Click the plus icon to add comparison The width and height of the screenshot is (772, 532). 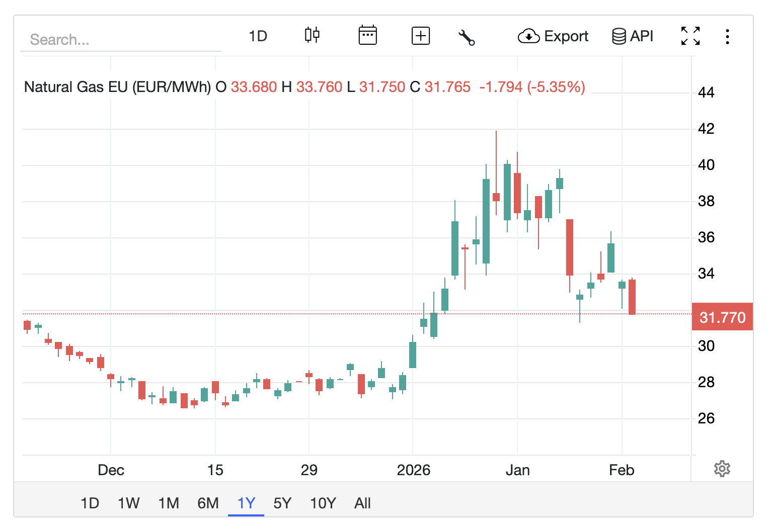(420, 36)
